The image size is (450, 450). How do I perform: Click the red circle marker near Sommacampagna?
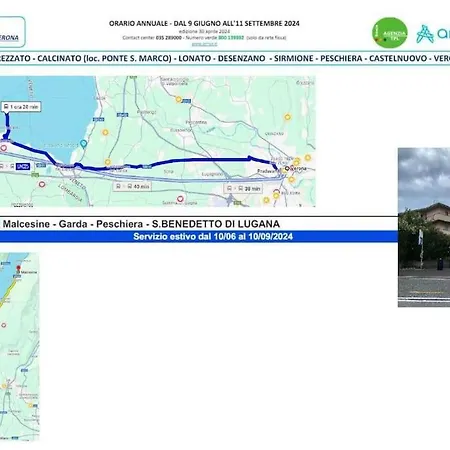coord(180,199)
